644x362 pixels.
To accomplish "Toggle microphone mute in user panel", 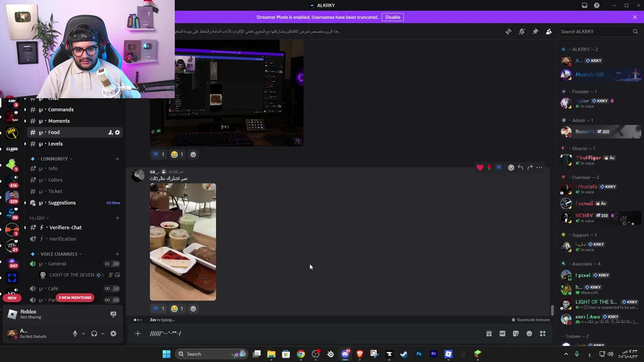I will 75,334.
